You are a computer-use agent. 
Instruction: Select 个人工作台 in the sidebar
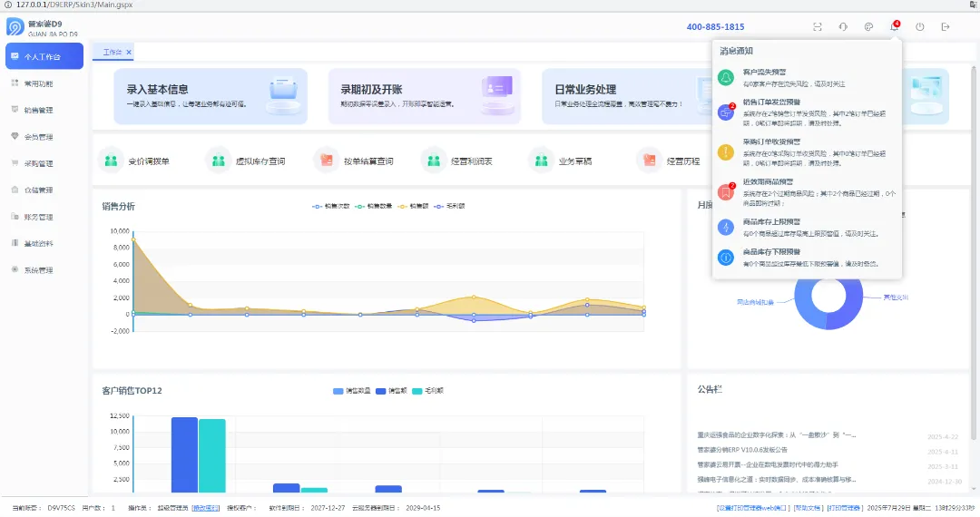(44, 56)
